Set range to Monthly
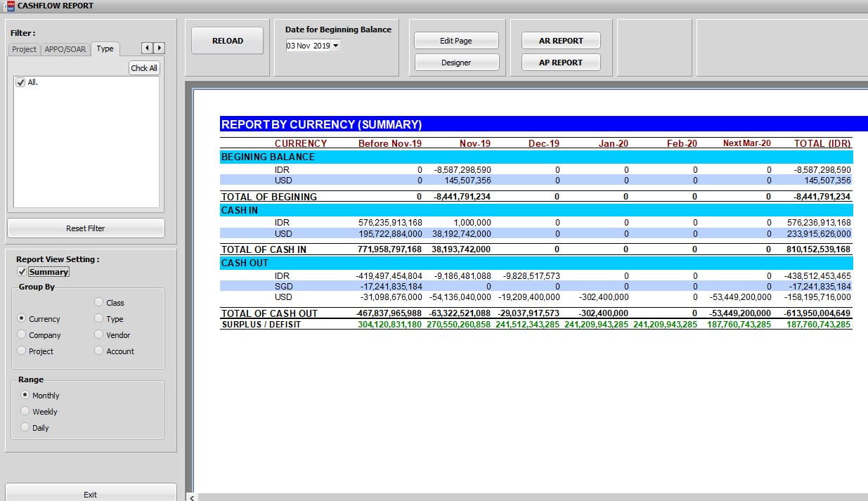The height and width of the screenshot is (501, 868). pyautogui.click(x=25, y=395)
